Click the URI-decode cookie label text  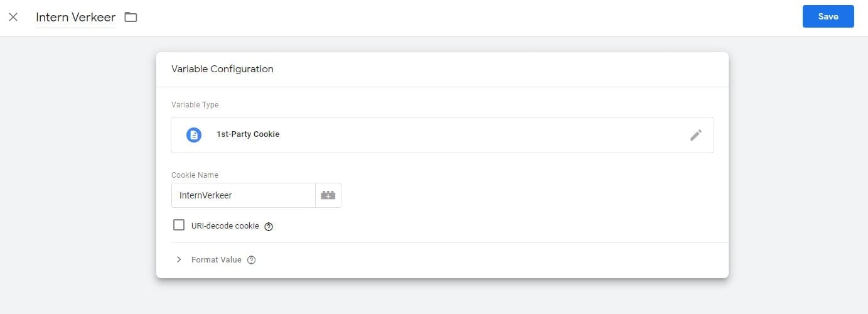click(225, 225)
